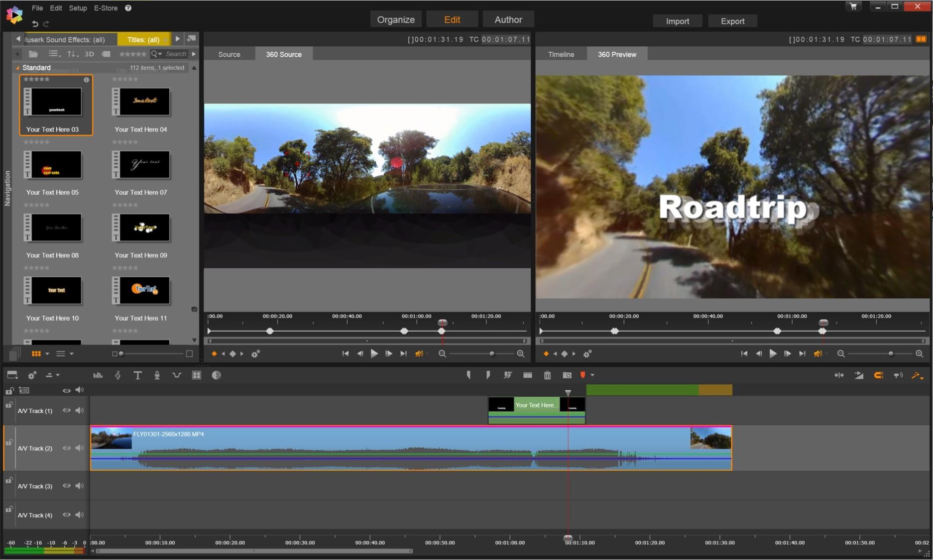This screenshot has height=560, width=933.
Task: Open the audio mixer panel
Action: point(98,375)
